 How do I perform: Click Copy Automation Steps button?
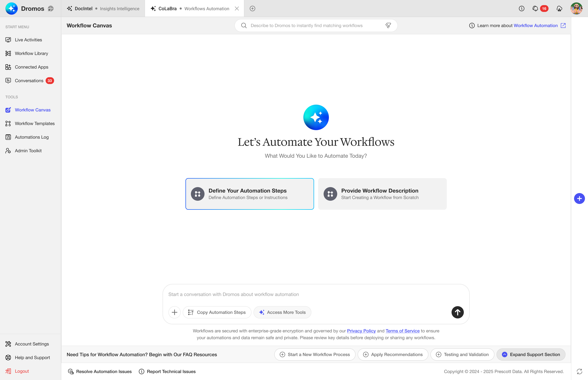click(217, 312)
